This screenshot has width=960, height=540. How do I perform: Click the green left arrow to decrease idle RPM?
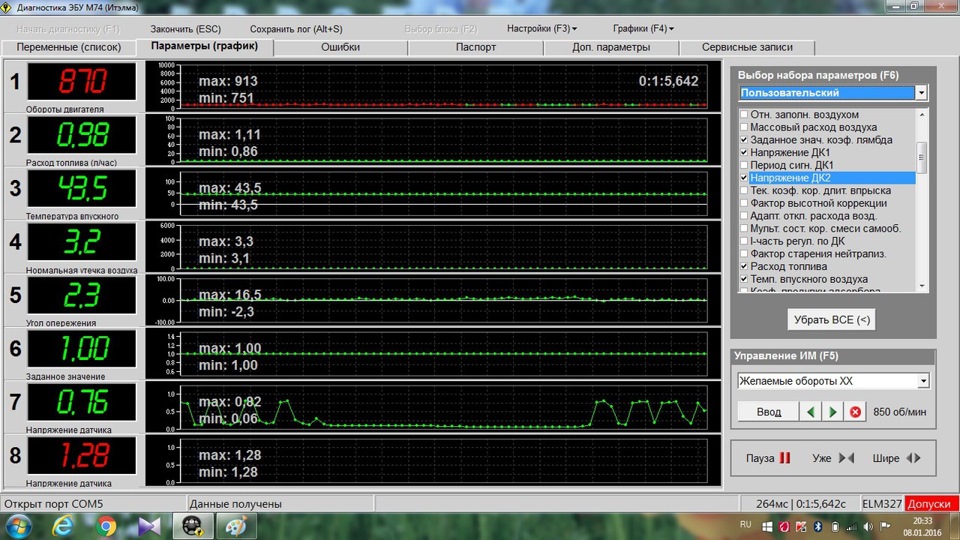coord(811,412)
